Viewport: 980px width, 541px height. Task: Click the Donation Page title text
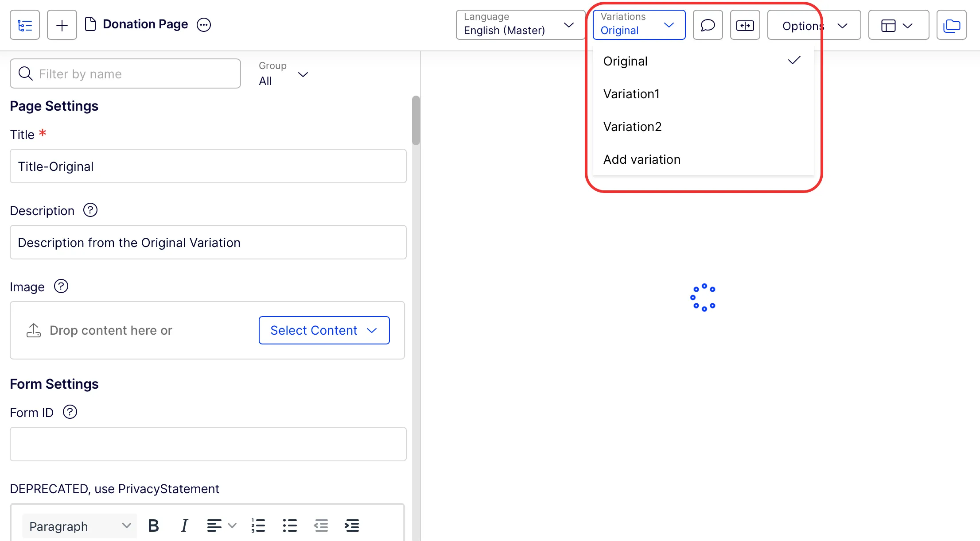point(145,24)
